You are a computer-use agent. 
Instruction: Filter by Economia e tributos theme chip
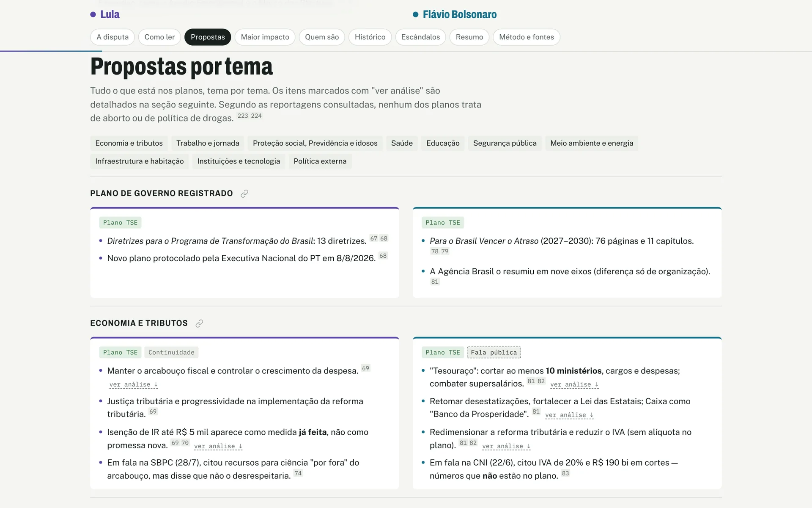129,143
